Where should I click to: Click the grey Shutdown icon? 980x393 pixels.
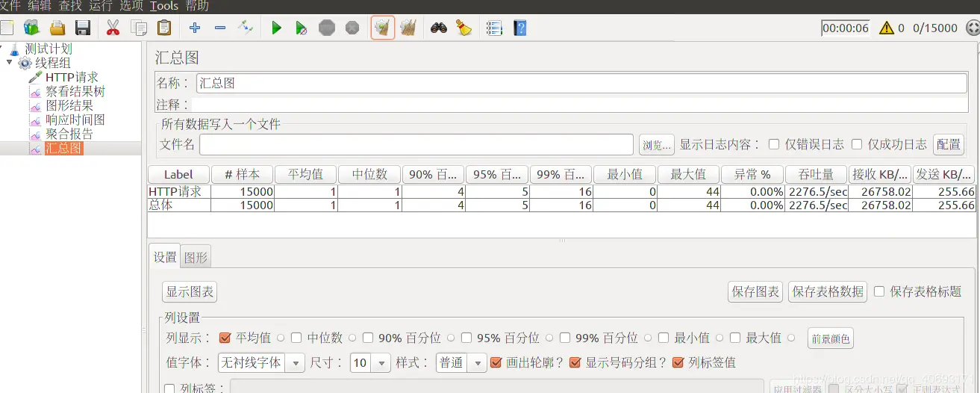352,28
